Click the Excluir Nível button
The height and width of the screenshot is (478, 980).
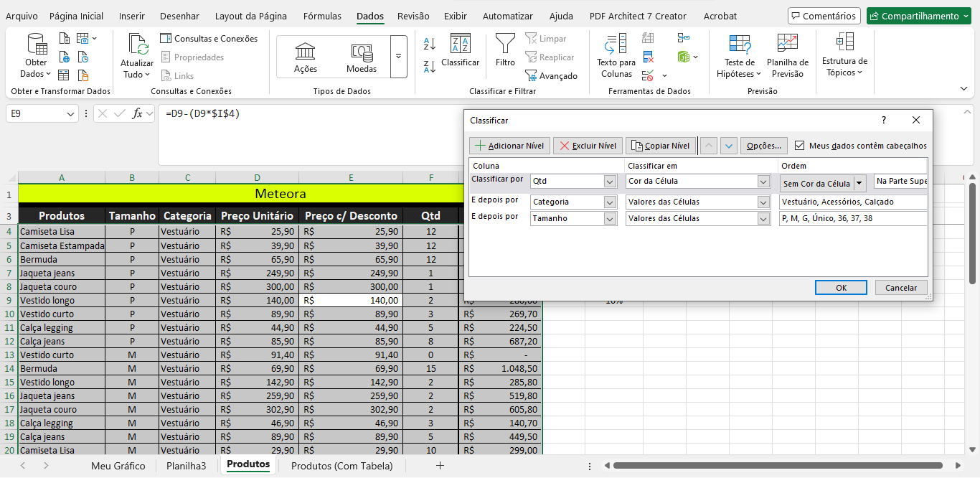tap(588, 146)
